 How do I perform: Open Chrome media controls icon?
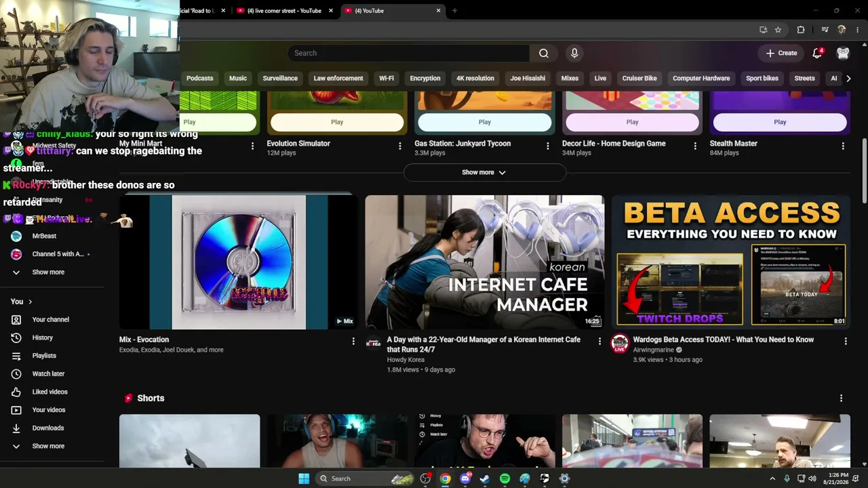(x=825, y=30)
